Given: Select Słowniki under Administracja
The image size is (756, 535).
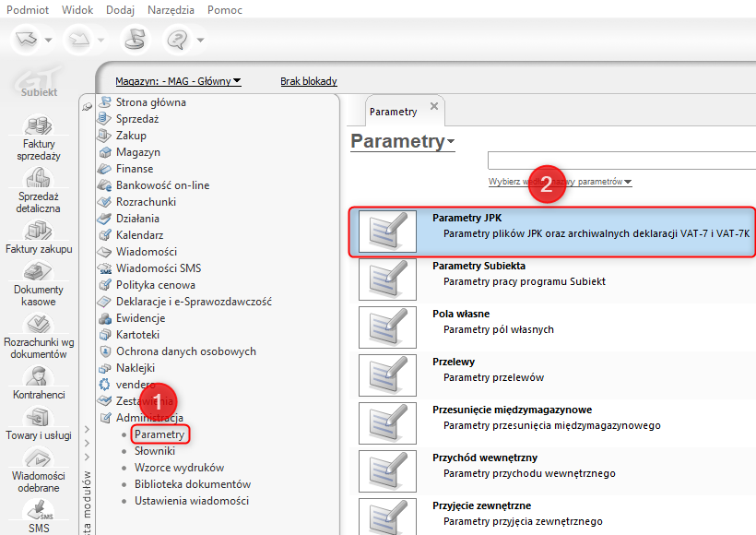Looking at the screenshot, I should (153, 451).
